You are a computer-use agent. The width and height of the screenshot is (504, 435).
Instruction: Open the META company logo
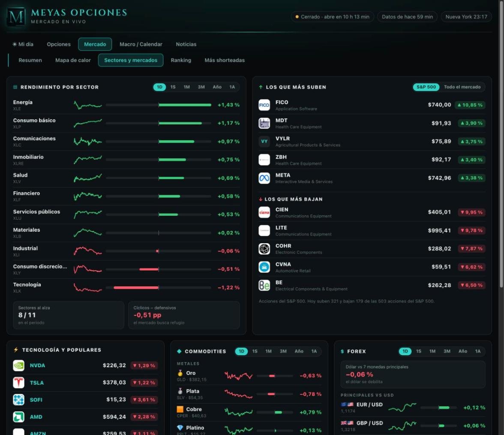click(264, 178)
